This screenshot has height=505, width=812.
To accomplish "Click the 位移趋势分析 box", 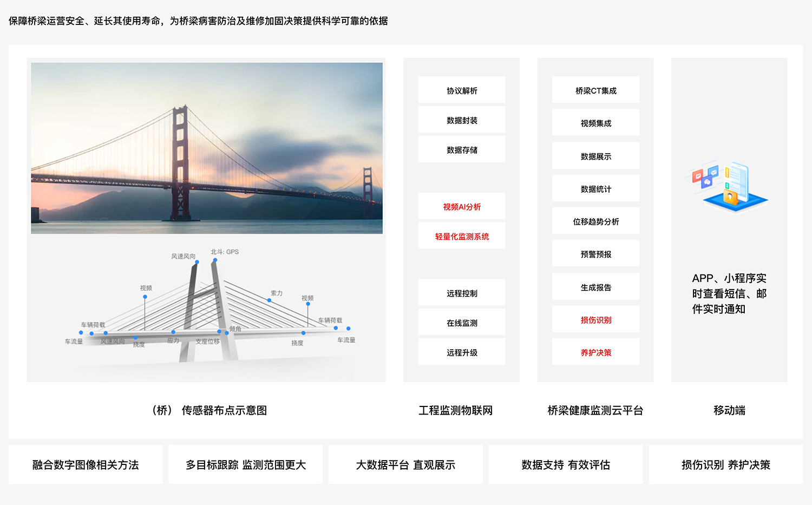I will tap(595, 221).
